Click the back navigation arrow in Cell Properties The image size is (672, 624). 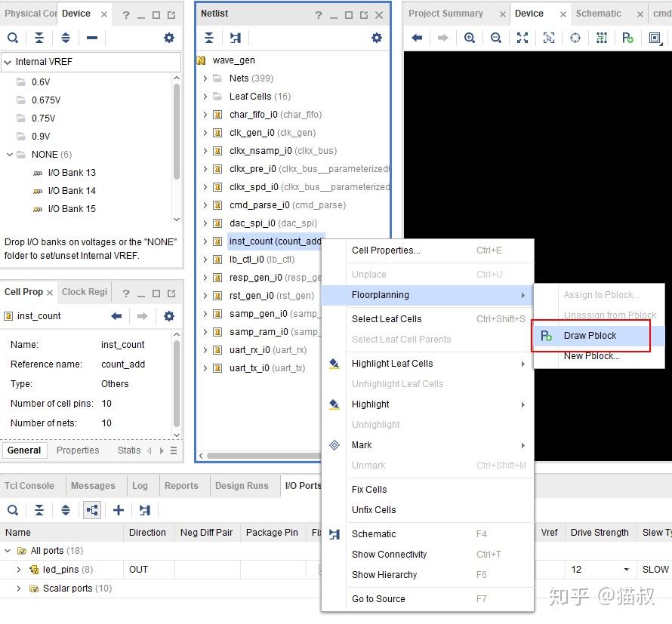116,315
